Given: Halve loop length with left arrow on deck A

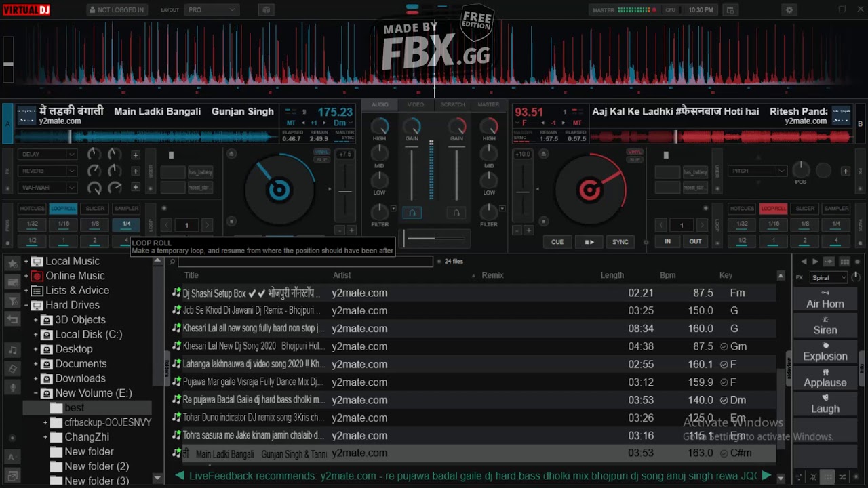Looking at the screenshot, I should (167, 225).
